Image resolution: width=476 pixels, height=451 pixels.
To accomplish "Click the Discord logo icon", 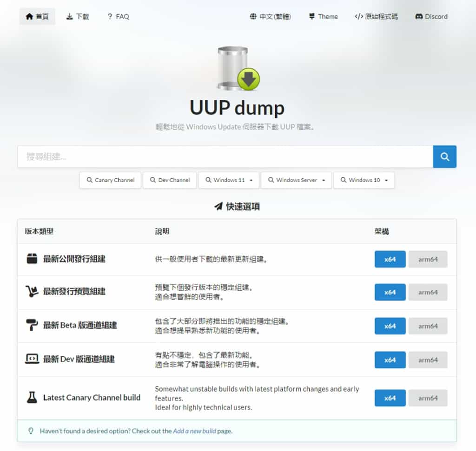I will tap(419, 16).
